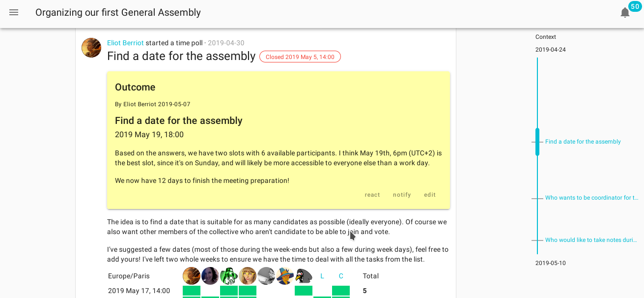644x298 pixels.
Task: Click Context at top of timeline
Action: (x=546, y=37)
